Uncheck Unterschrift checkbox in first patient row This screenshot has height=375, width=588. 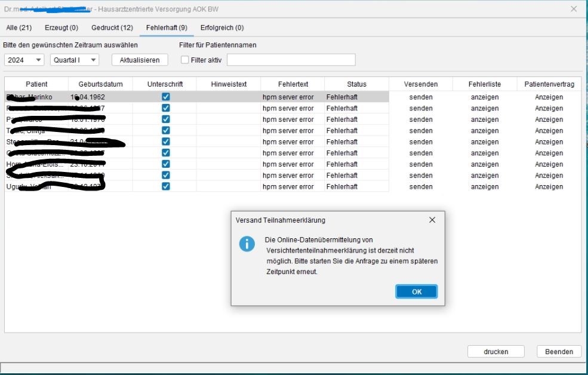point(165,97)
